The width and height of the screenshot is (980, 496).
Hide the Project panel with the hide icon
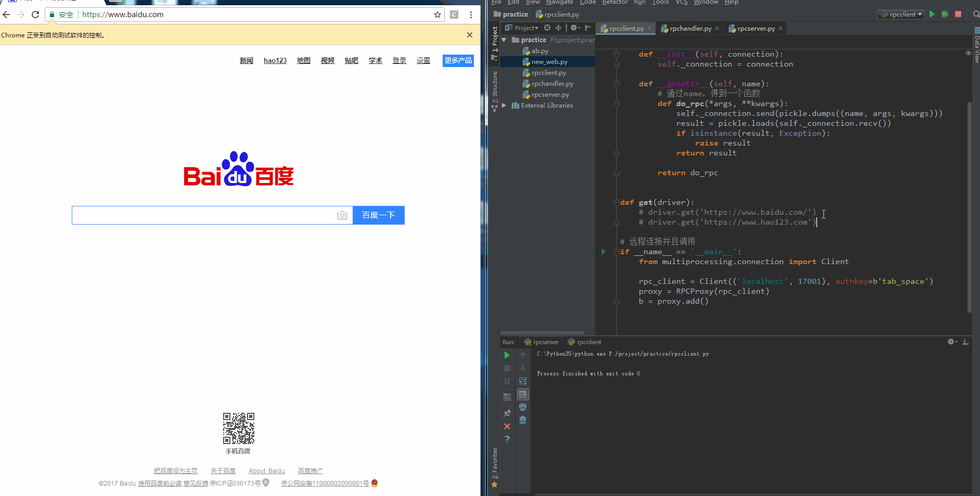pyautogui.click(x=588, y=28)
